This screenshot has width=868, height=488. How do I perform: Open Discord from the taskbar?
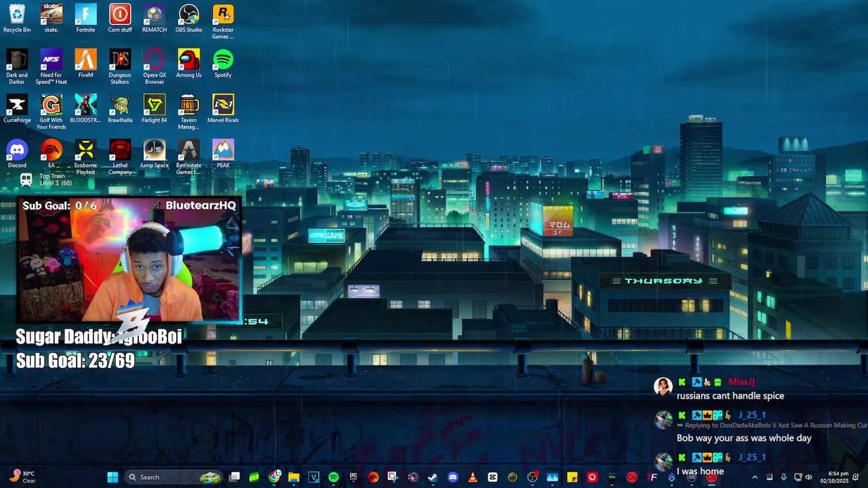tap(453, 477)
